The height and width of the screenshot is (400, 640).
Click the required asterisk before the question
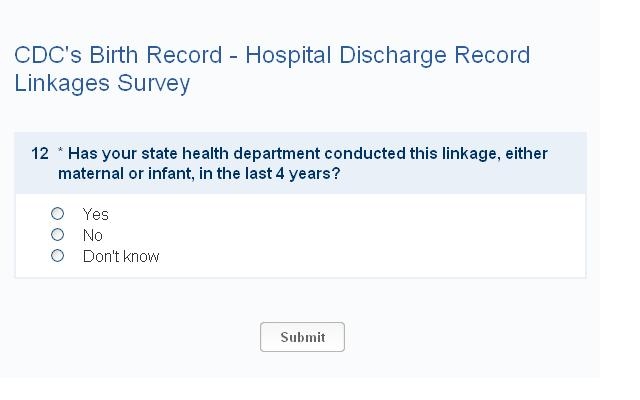(x=61, y=153)
